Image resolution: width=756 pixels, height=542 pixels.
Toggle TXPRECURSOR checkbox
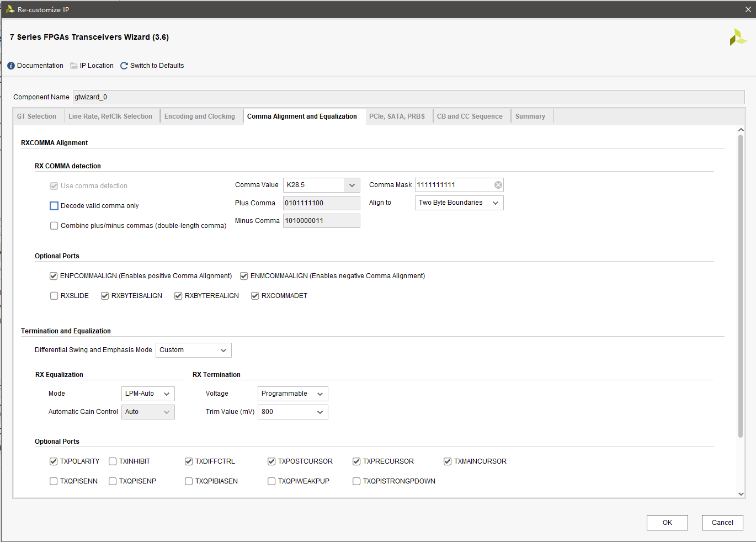tap(356, 461)
